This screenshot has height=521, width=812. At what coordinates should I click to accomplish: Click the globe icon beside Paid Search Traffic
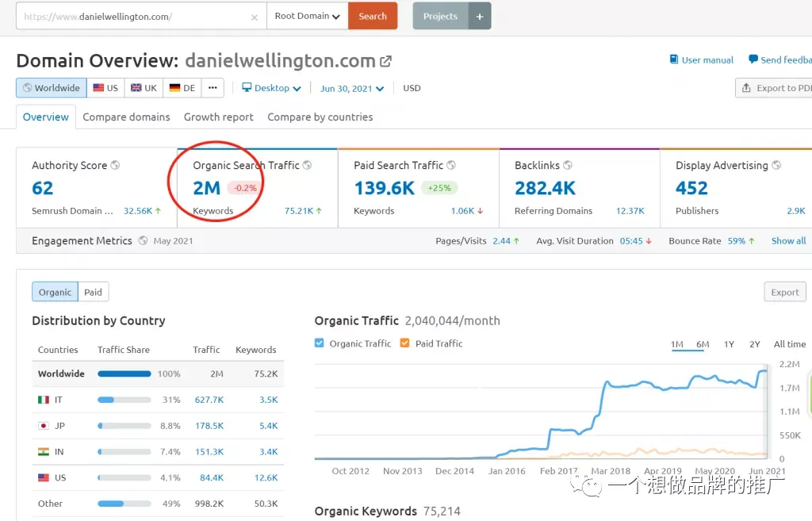tap(451, 165)
